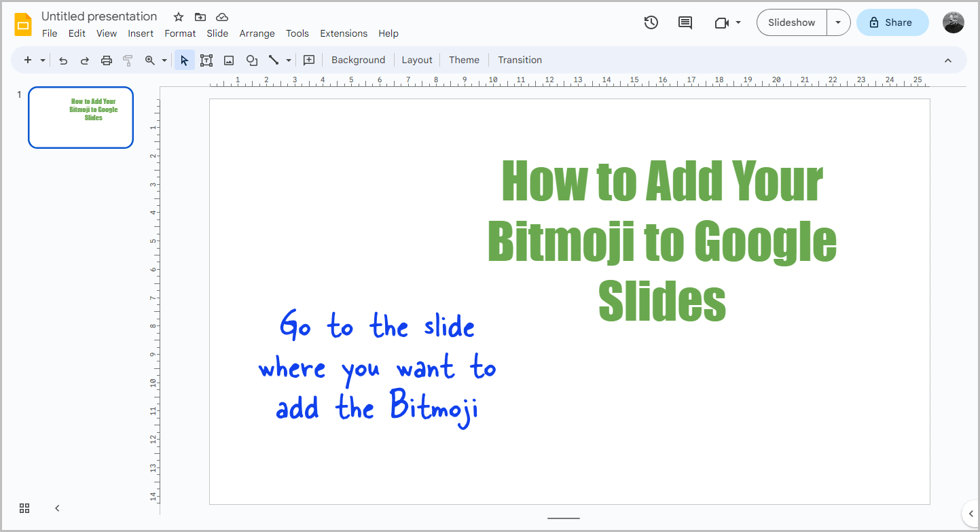Select the Text box tool

pyautogui.click(x=206, y=60)
